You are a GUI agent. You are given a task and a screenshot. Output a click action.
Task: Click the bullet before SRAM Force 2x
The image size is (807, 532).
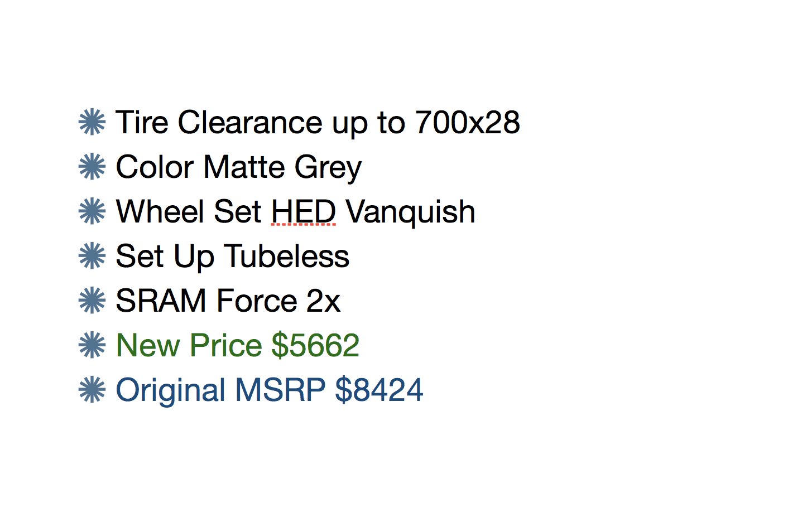(x=92, y=301)
